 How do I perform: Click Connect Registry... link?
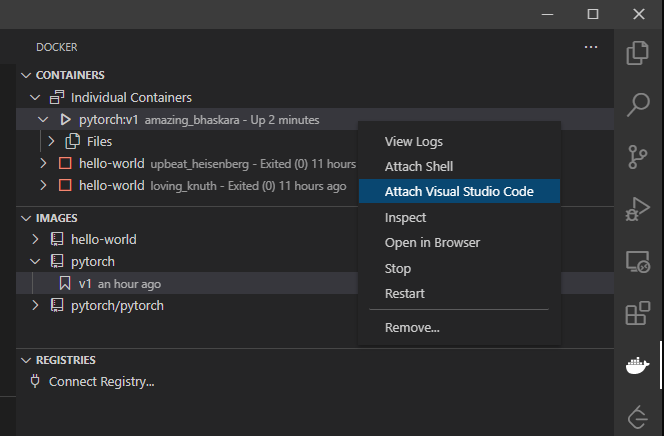click(x=101, y=381)
